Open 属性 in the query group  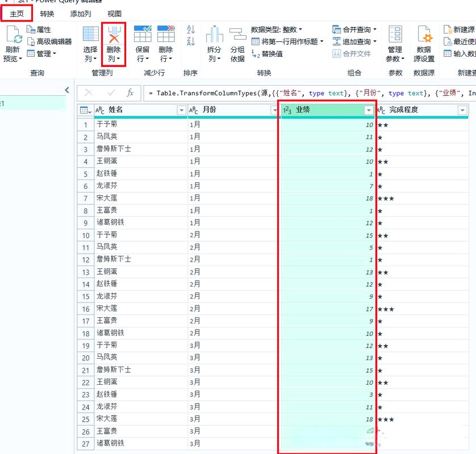point(39,30)
